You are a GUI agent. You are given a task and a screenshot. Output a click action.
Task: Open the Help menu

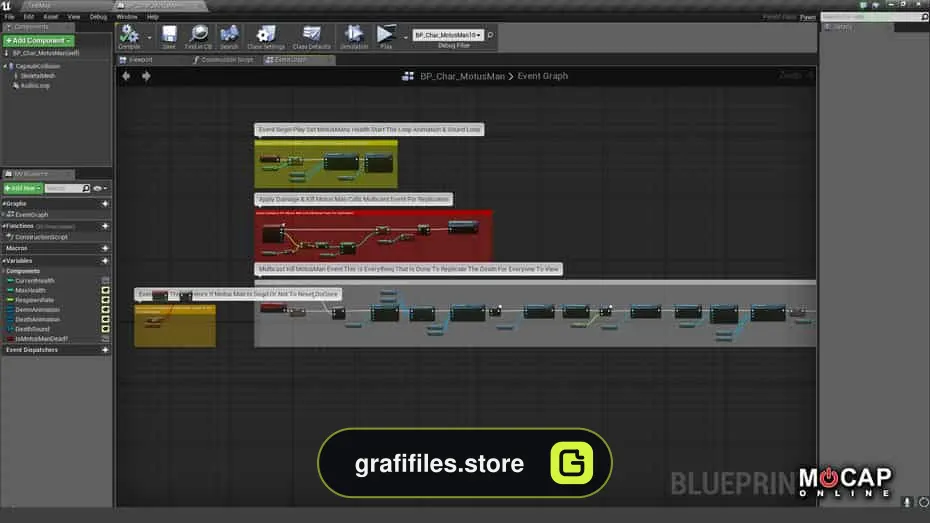[x=152, y=17]
